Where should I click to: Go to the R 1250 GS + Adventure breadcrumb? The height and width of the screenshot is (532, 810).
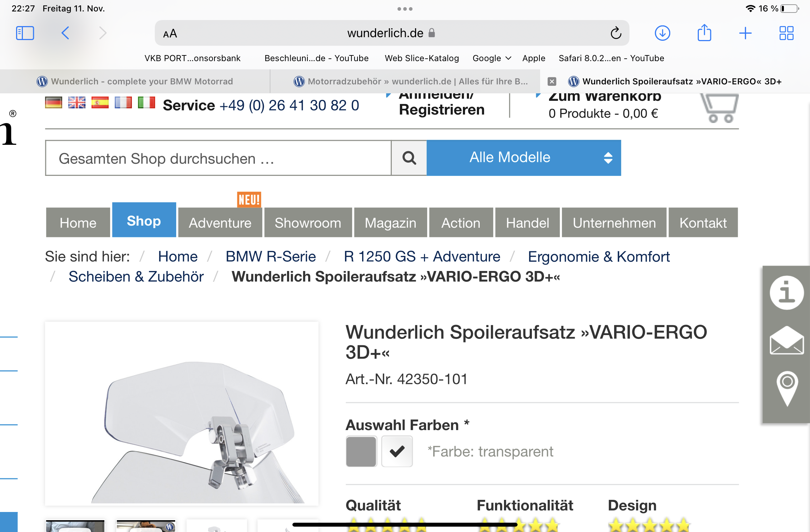422,257
